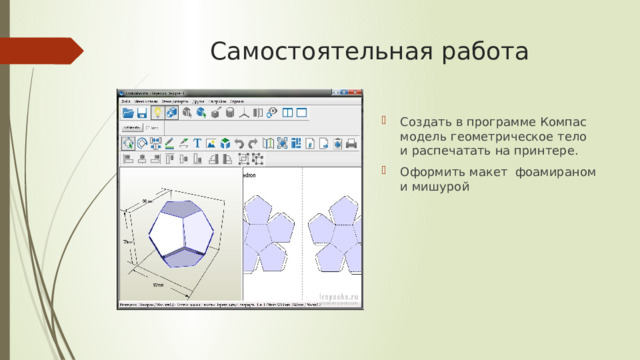Click the blue blocks layout arrangement icon
Screen dimensions: 640x360
coord(296,144)
